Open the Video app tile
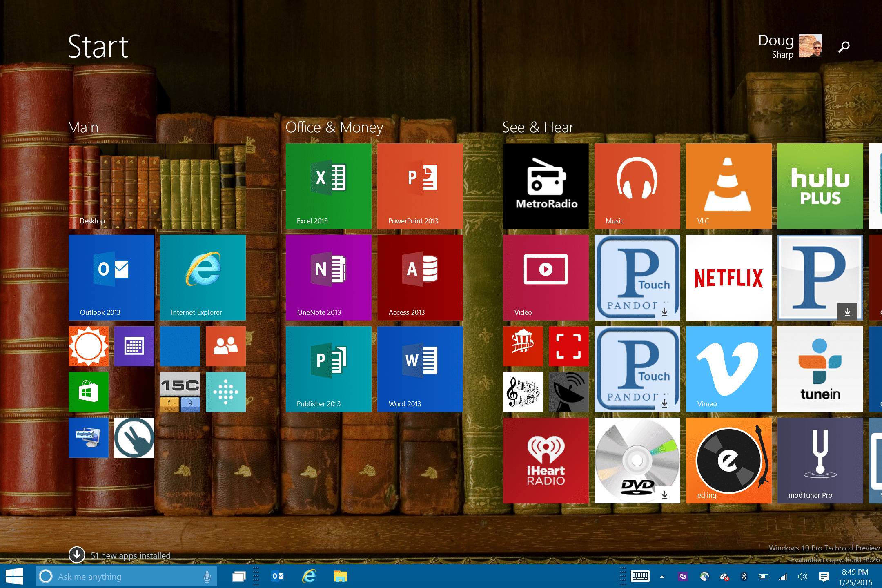The height and width of the screenshot is (588, 882). (x=546, y=278)
